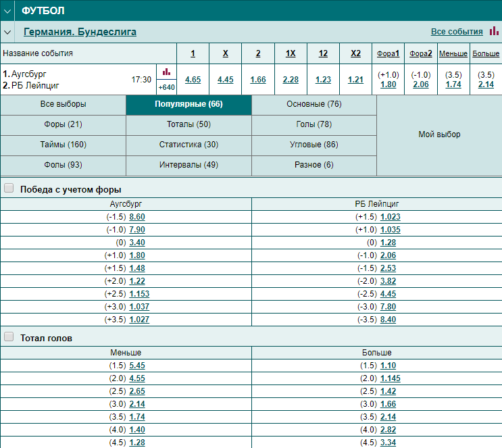Select РБ Лейпциг handicap (-2.5) odds 4.45

(388, 294)
